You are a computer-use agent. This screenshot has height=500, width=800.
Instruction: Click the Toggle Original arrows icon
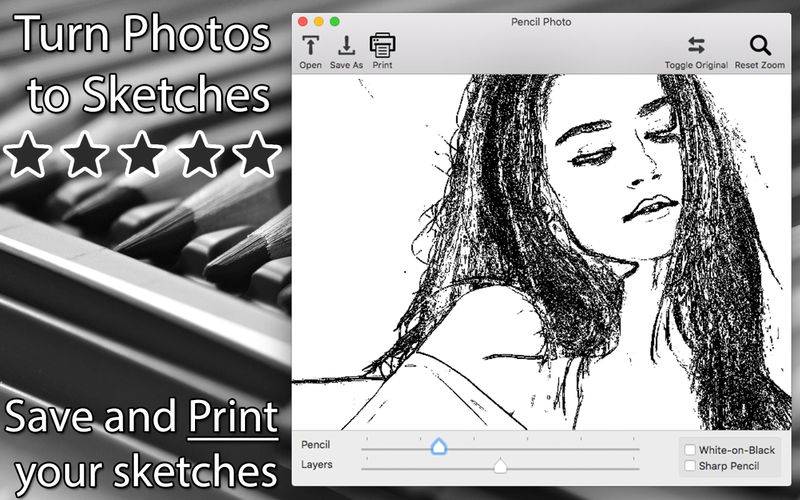click(x=696, y=45)
